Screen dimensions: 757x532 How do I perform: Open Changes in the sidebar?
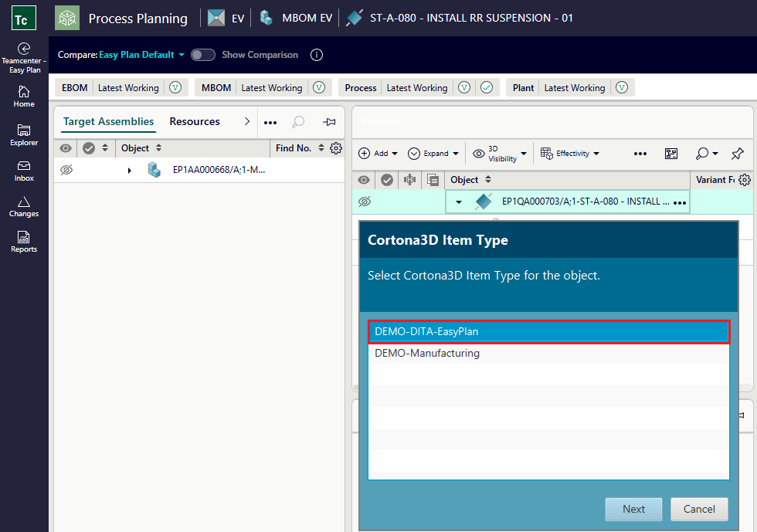tap(24, 207)
